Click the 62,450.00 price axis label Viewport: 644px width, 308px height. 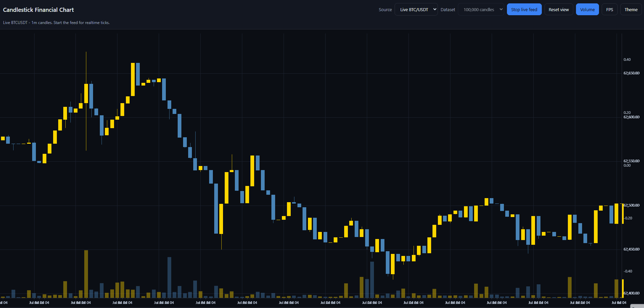(x=631, y=249)
